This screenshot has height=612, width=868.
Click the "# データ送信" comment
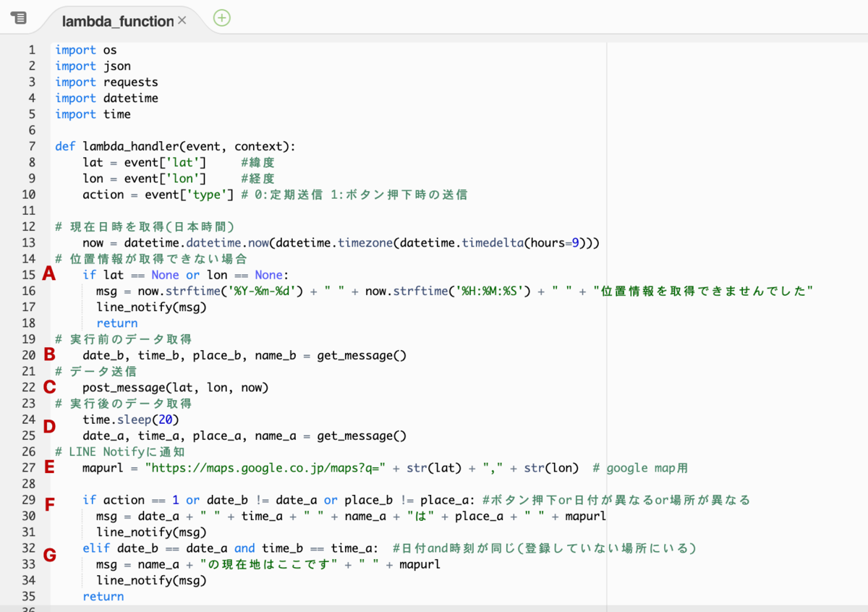[96, 371]
